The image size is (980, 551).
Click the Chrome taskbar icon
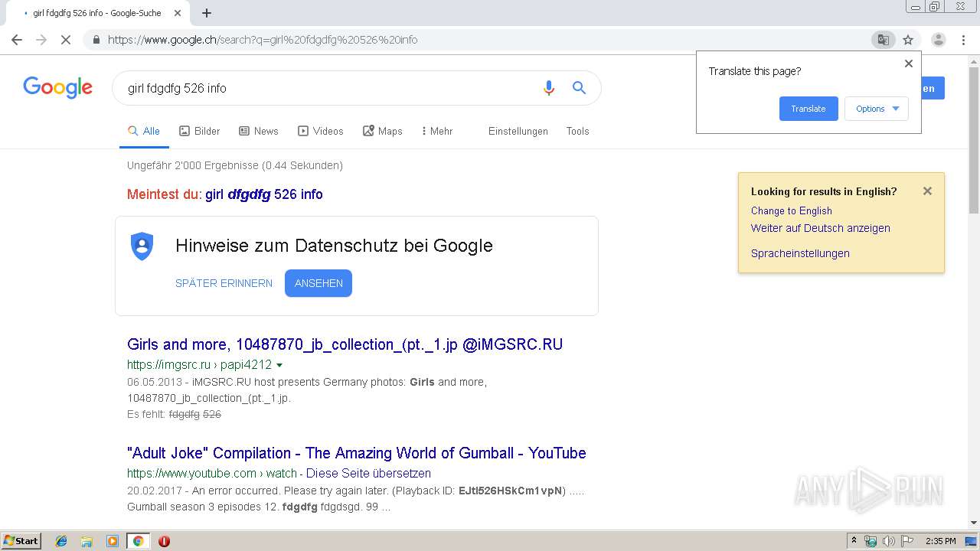(138, 541)
